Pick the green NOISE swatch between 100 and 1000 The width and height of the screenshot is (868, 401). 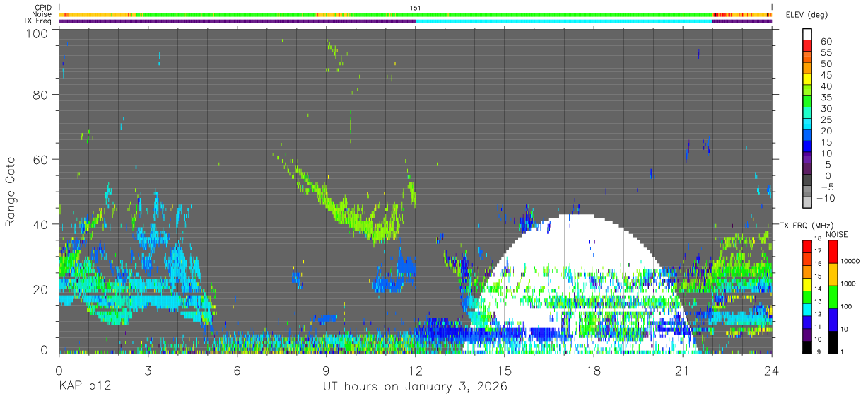(833, 296)
